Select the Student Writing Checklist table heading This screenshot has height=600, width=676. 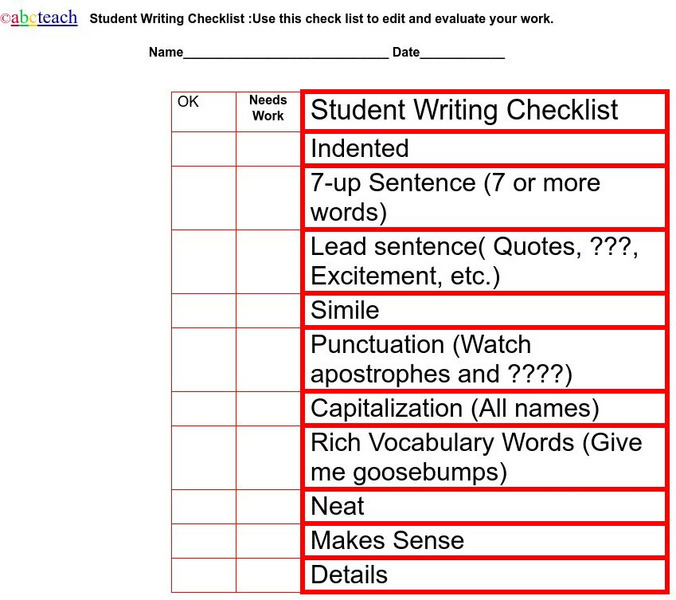(464, 111)
